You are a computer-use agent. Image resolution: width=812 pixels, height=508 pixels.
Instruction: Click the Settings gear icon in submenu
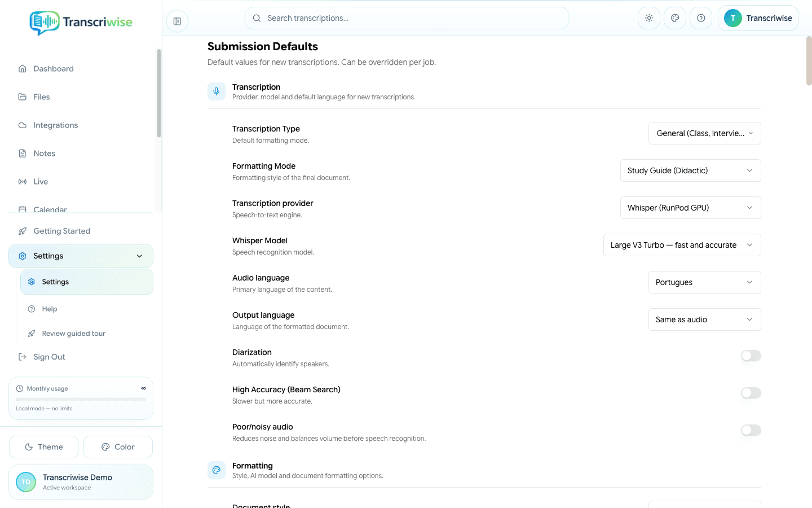pyautogui.click(x=32, y=282)
